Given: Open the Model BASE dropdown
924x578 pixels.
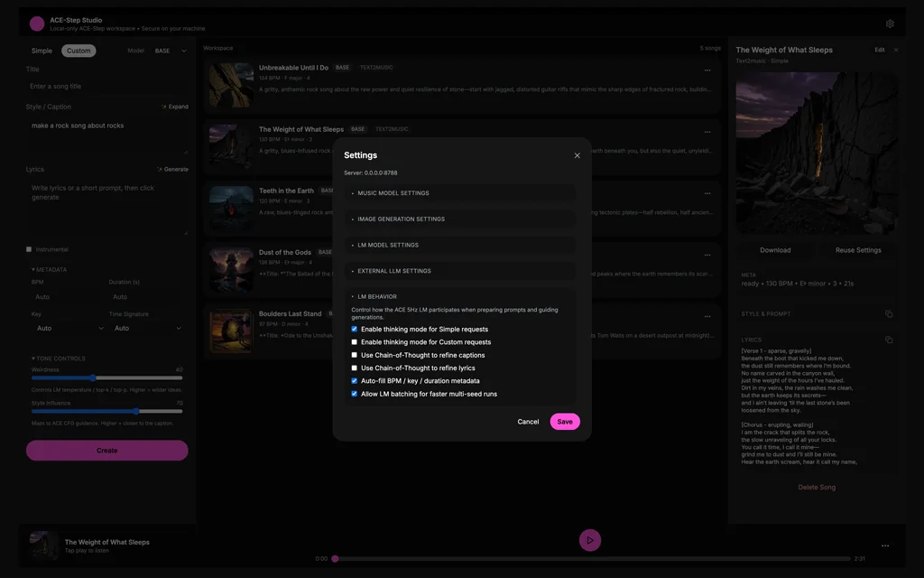Looking at the screenshot, I should tap(171, 51).
